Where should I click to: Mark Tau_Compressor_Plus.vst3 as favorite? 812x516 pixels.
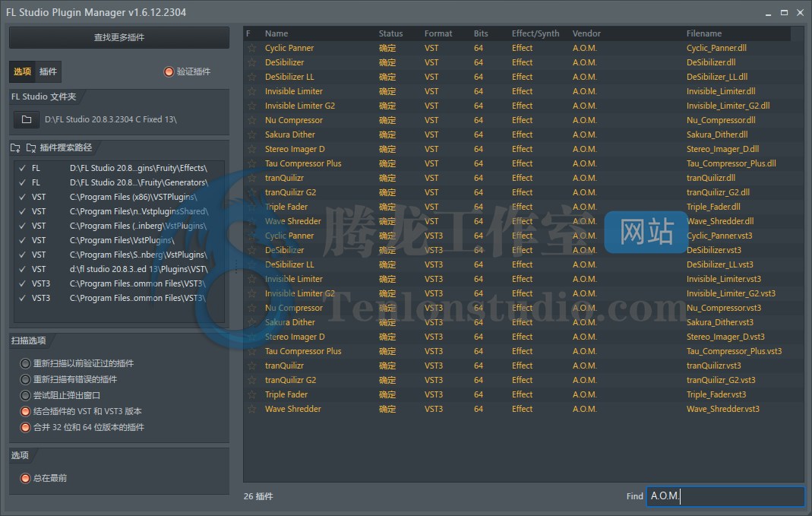coord(251,351)
